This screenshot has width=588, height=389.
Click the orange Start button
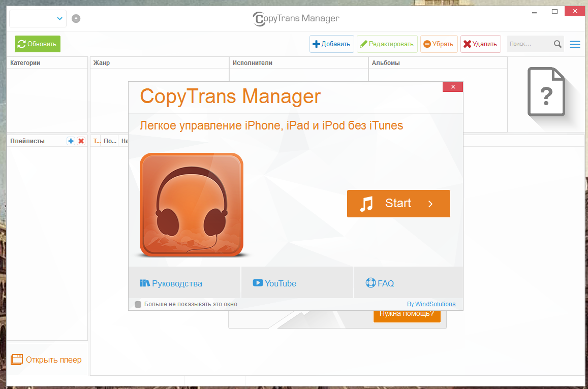398,204
